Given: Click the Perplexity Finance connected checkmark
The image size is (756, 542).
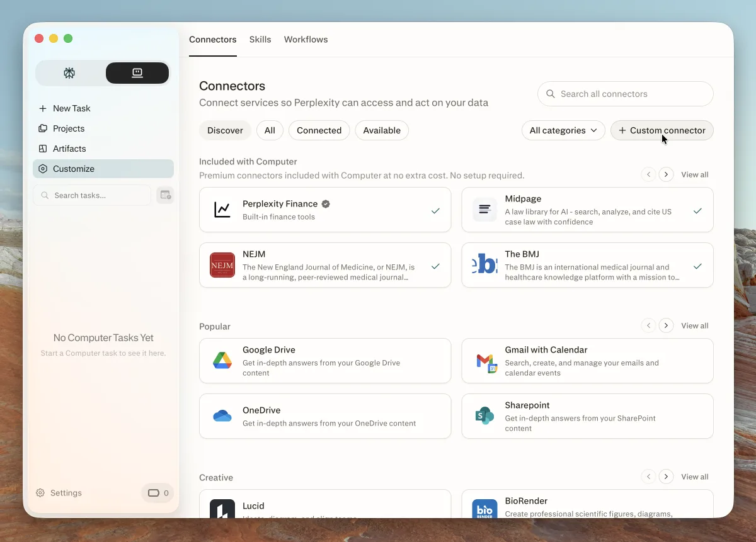Looking at the screenshot, I should point(435,211).
